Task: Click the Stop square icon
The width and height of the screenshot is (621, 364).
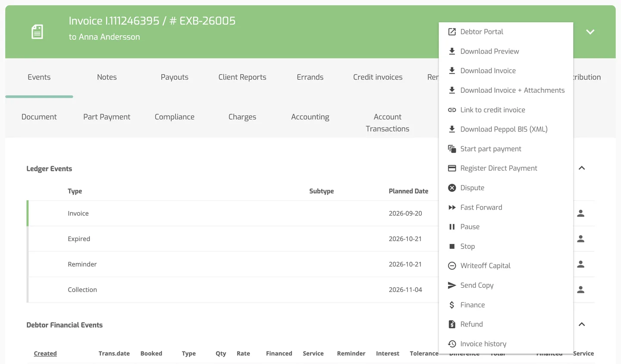Action: tap(452, 246)
